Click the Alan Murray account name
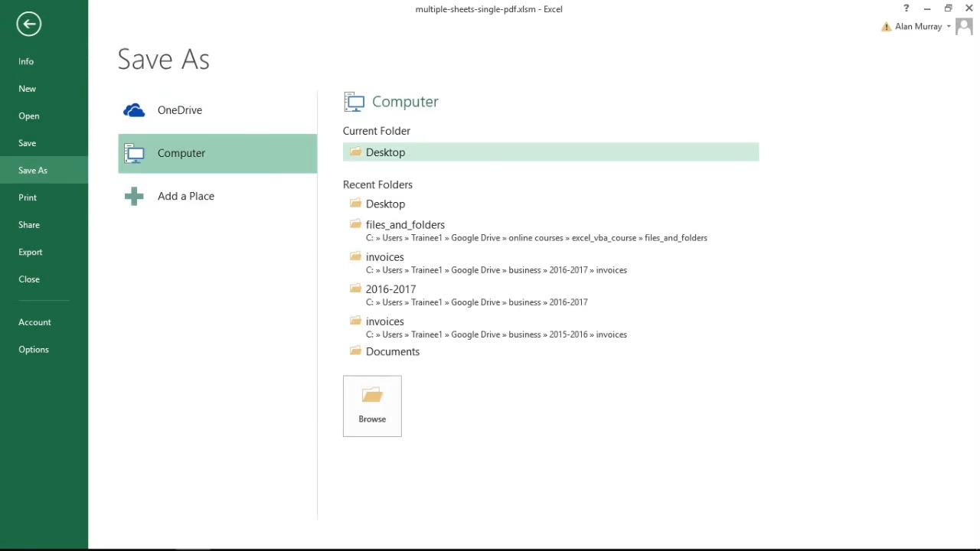The height and width of the screenshot is (551, 980). pyautogui.click(x=918, y=27)
